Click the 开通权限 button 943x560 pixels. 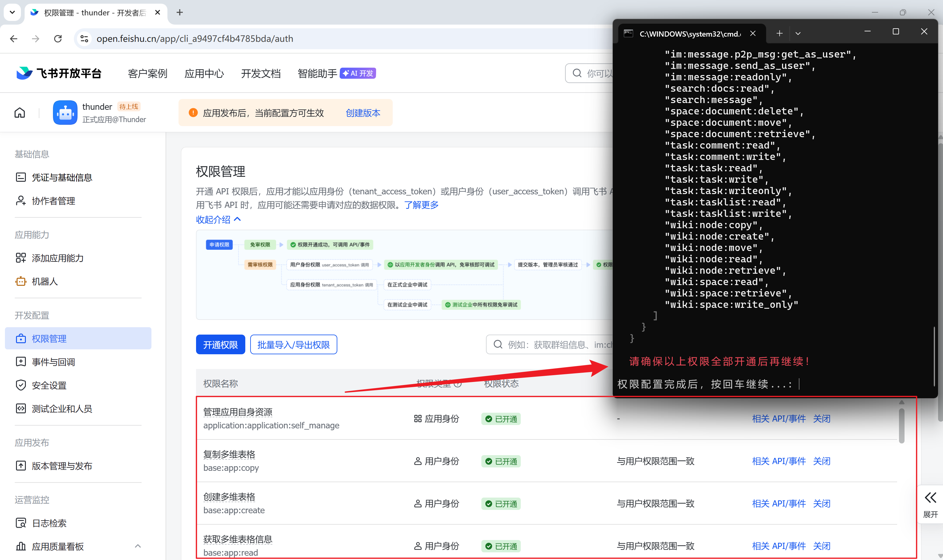point(220,344)
